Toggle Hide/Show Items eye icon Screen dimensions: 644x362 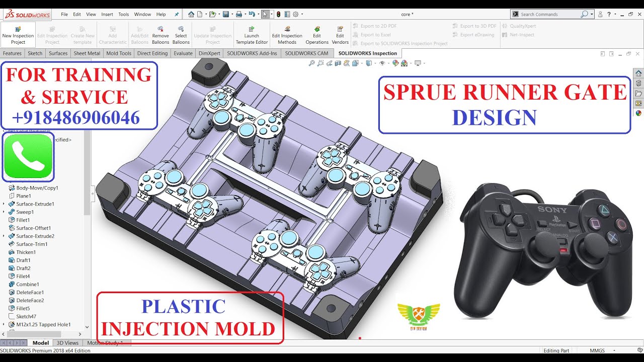pyautogui.click(x=382, y=63)
